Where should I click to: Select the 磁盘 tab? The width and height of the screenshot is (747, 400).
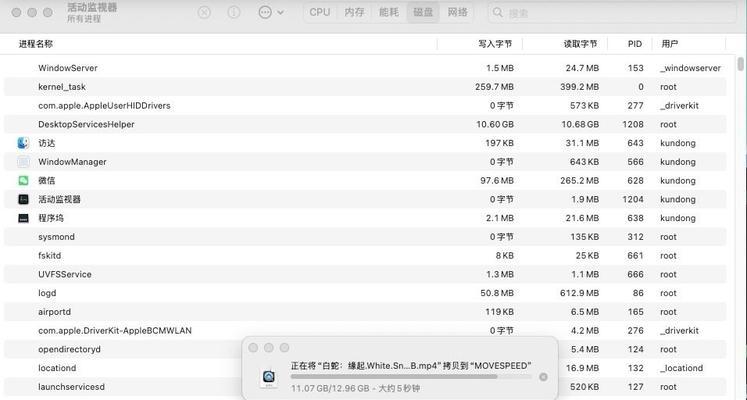pos(423,12)
